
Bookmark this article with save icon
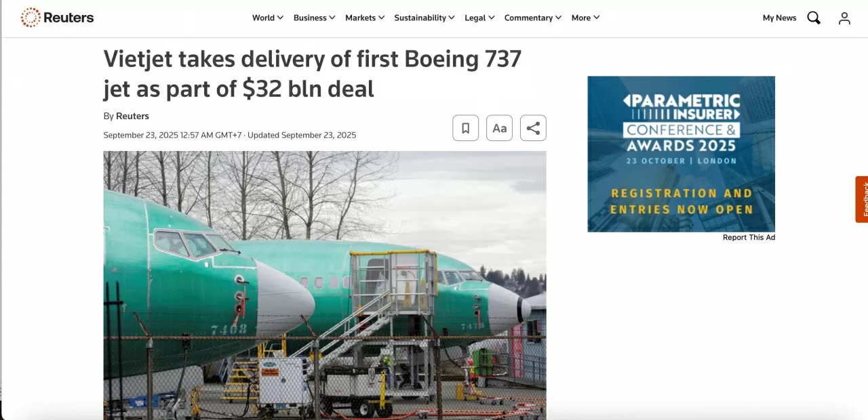point(466,128)
